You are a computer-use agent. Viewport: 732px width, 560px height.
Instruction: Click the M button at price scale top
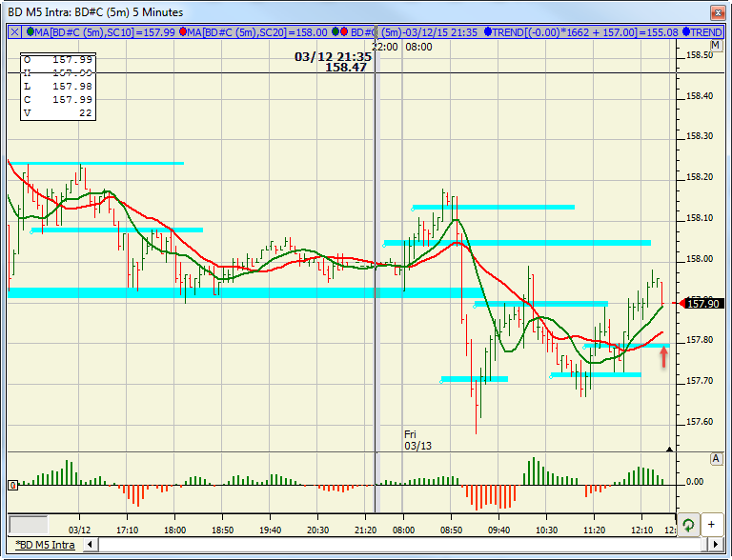tap(716, 46)
